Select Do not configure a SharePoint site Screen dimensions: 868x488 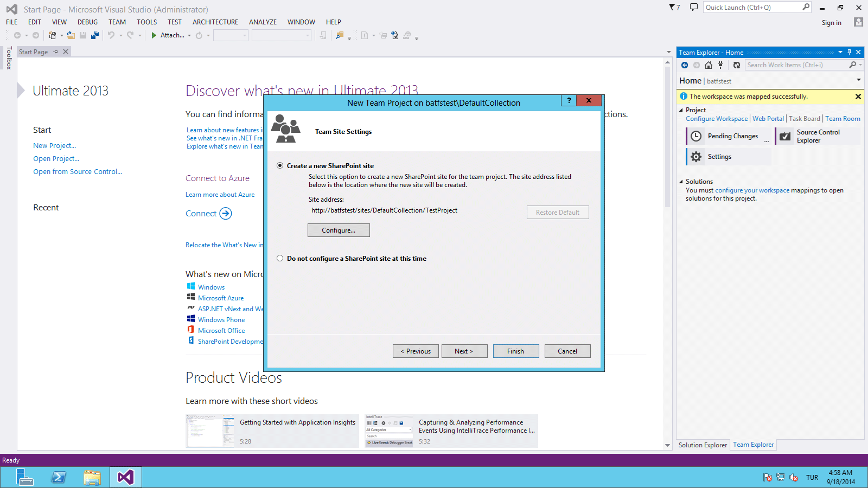pyautogui.click(x=280, y=258)
